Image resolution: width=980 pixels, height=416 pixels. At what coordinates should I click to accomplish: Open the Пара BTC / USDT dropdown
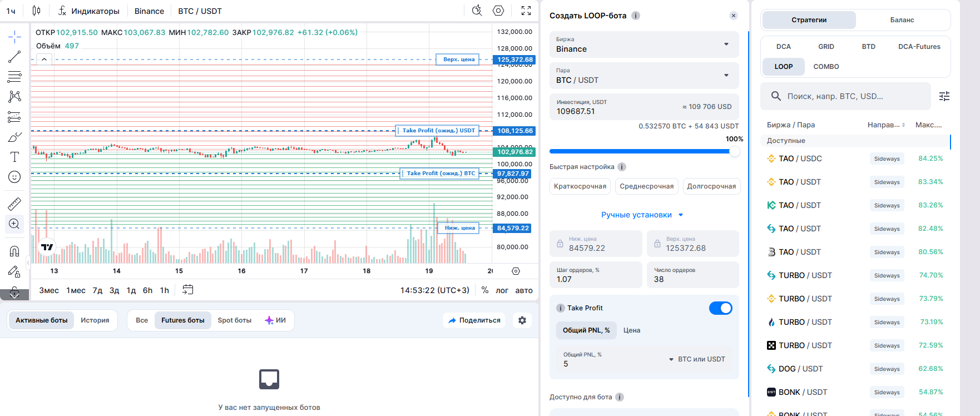pyautogui.click(x=644, y=76)
